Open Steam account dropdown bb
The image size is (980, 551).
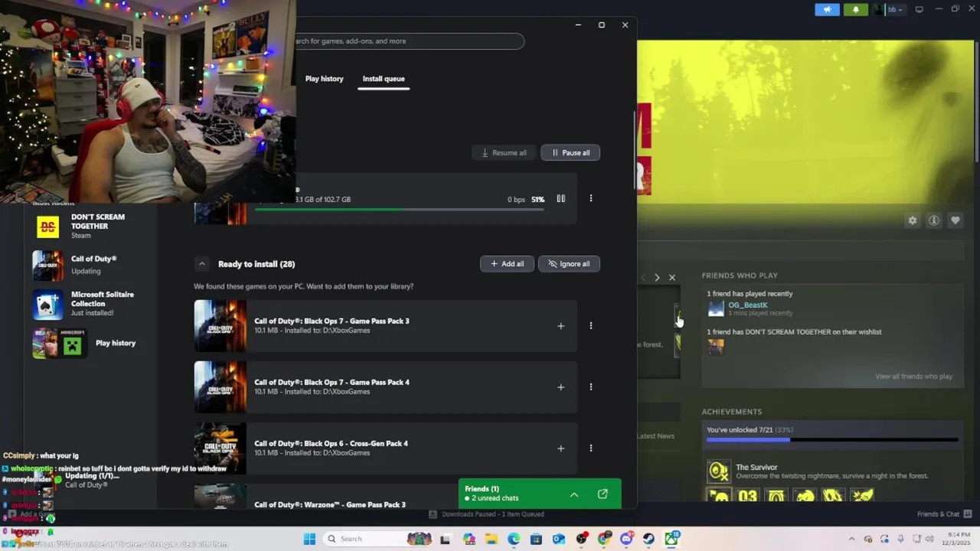point(890,9)
